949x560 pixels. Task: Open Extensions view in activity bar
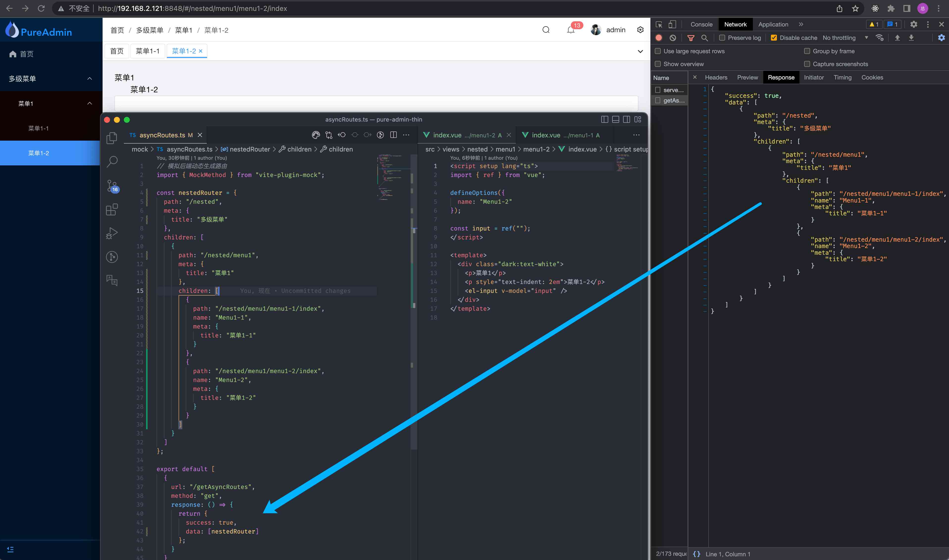pyautogui.click(x=112, y=209)
